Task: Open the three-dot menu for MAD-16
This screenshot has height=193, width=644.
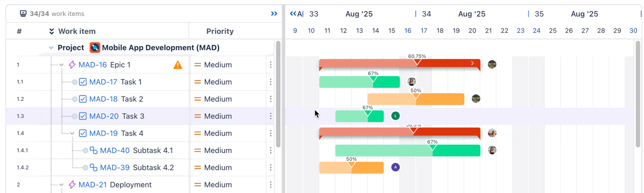Action: pyautogui.click(x=270, y=65)
